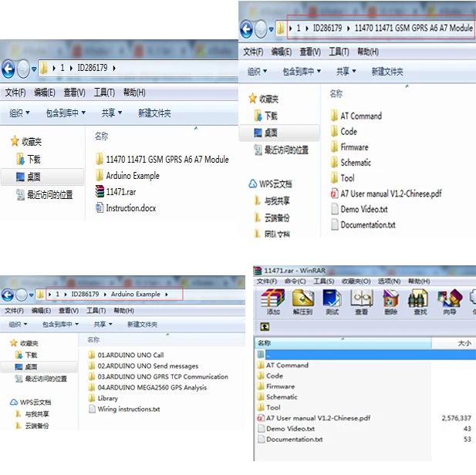Image resolution: width=476 pixels, height=475 pixels.
Task: Click the WinRAR Wizard (向导) icon
Action: [449, 302]
